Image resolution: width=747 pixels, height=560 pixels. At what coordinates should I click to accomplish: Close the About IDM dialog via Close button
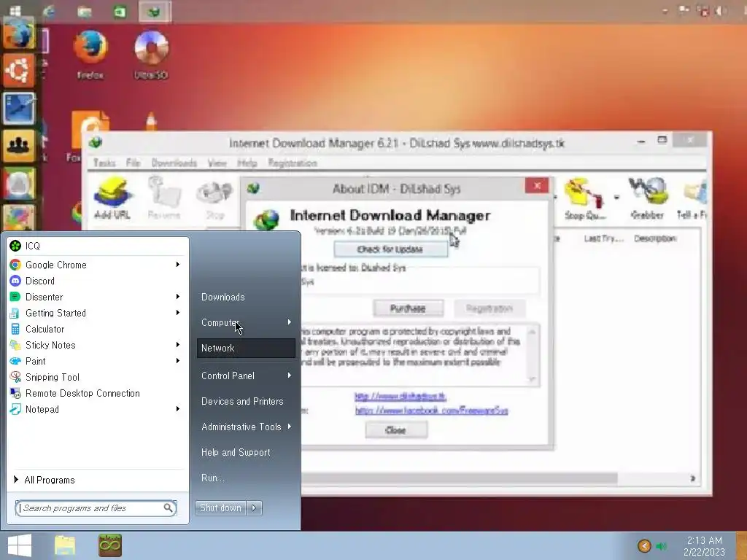pos(396,430)
